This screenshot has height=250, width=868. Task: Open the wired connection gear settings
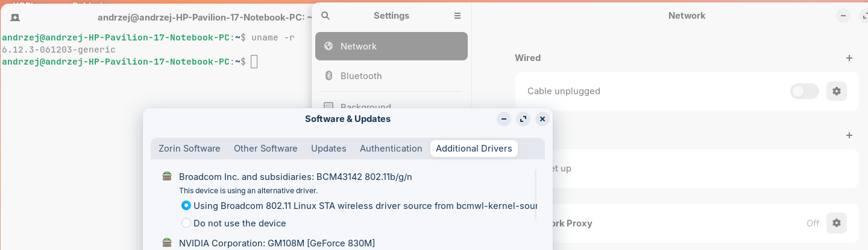(x=836, y=91)
